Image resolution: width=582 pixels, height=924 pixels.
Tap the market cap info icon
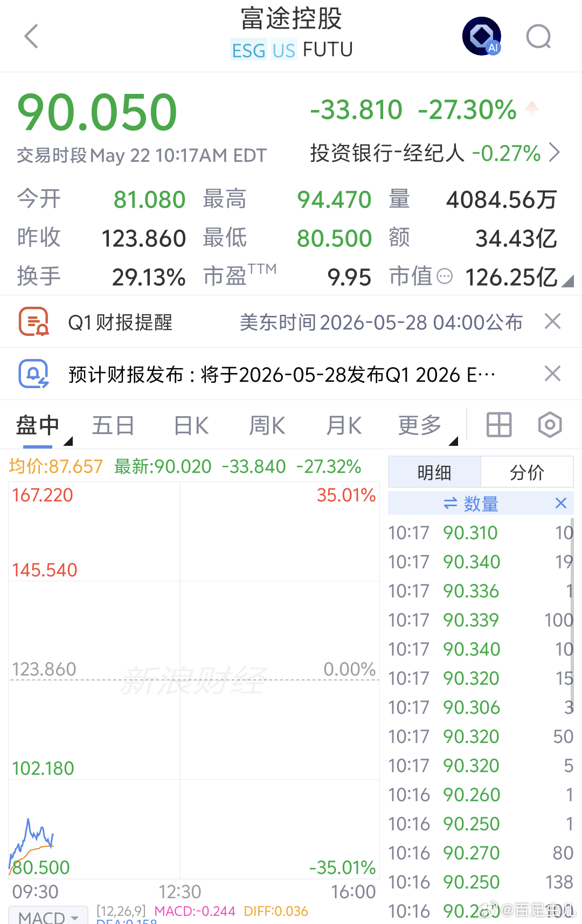coord(445,277)
